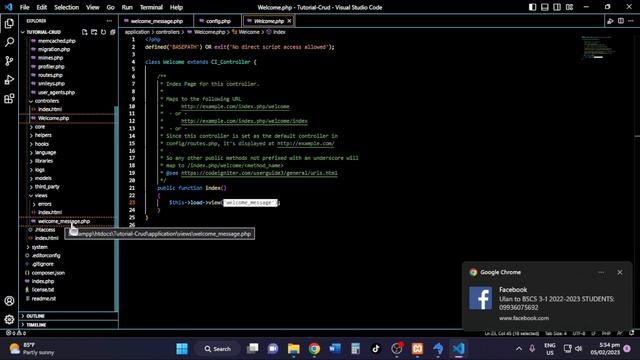The height and width of the screenshot is (360, 640).
Task: Switch to the config.php tab
Action: tap(217, 21)
